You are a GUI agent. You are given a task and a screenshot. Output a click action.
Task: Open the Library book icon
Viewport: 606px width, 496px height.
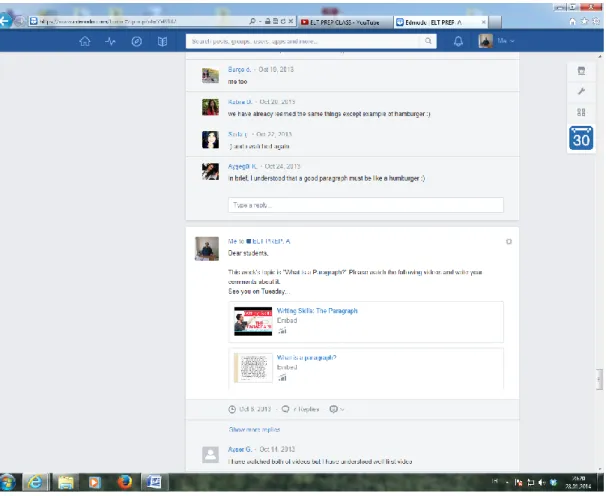162,41
